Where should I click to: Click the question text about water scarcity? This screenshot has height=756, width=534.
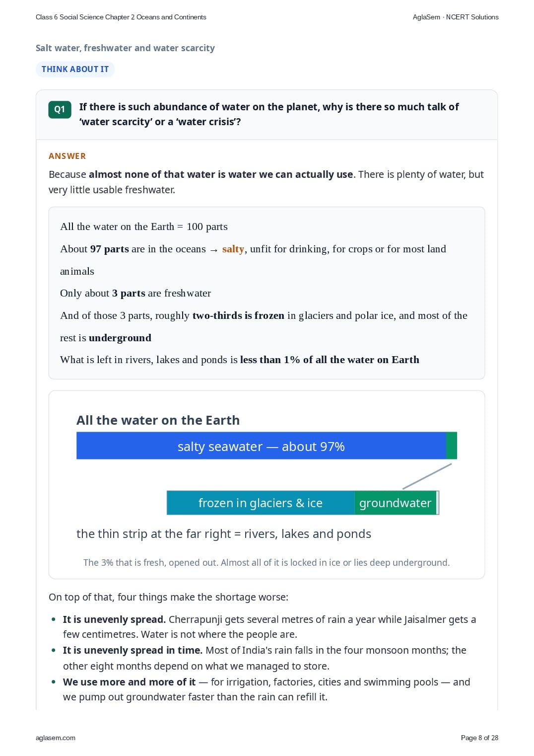269,114
